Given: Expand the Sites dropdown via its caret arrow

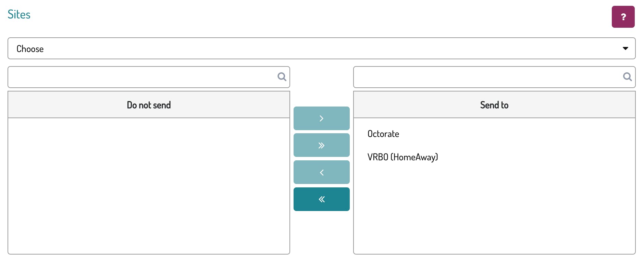Looking at the screenshot, I should point(625,49).
